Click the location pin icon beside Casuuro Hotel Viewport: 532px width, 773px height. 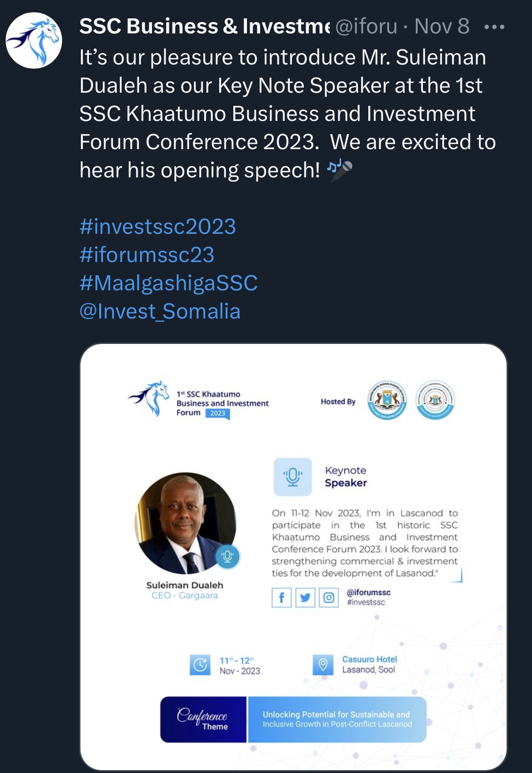323,665
